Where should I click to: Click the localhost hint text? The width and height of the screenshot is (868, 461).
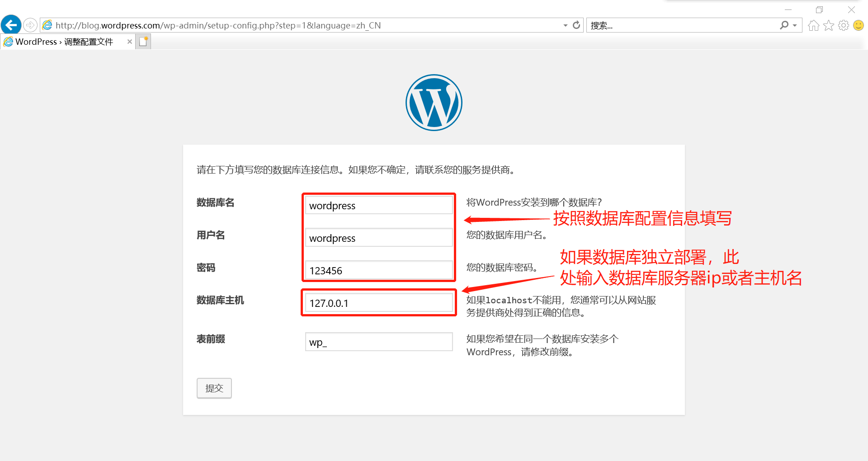[561, 306]
